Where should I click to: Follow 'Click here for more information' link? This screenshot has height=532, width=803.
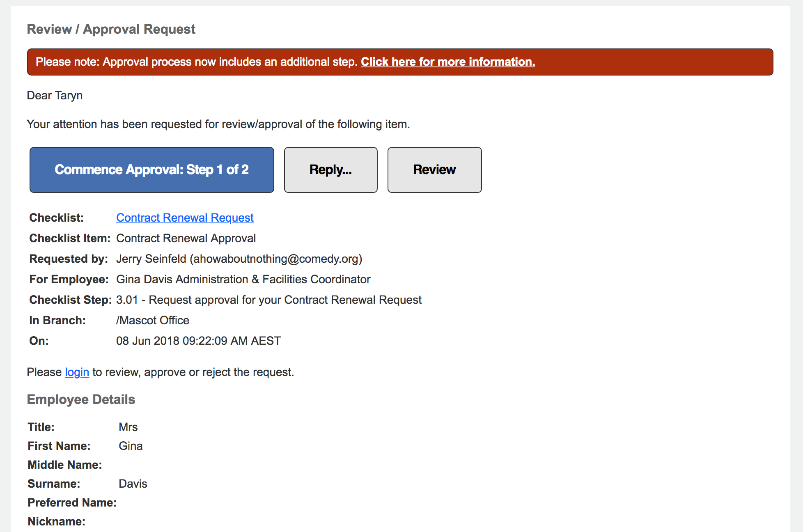pyautogui.click(x=448, y=62)
